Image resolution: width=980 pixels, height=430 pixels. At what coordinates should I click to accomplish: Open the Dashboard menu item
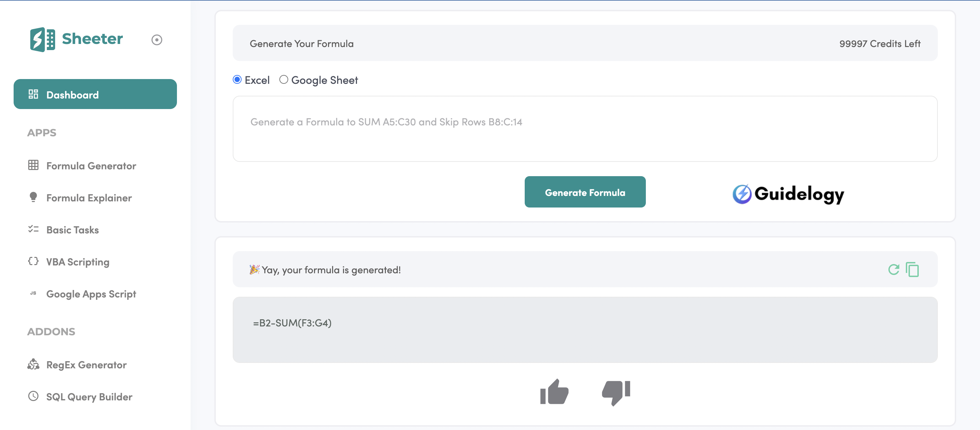(95, 94)
